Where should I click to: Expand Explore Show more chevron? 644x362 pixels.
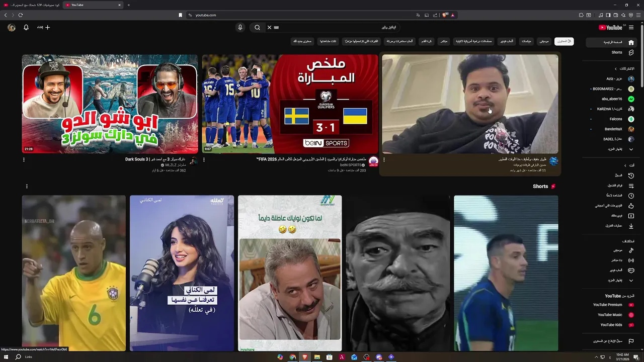631,280
